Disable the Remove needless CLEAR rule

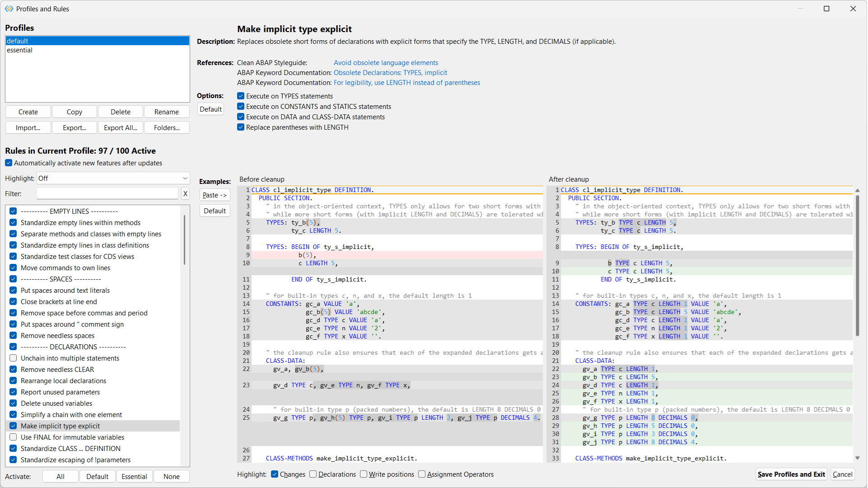[13, 370]
